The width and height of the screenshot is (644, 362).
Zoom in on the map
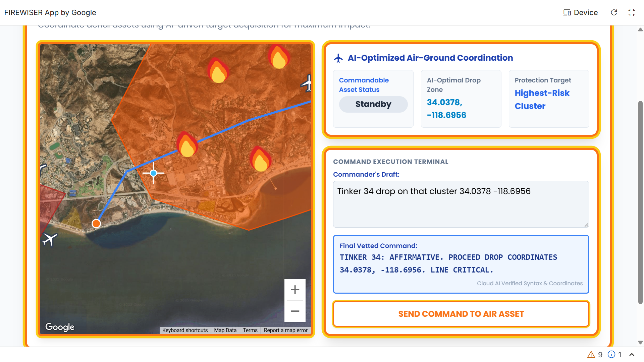(x=295, y=290)
